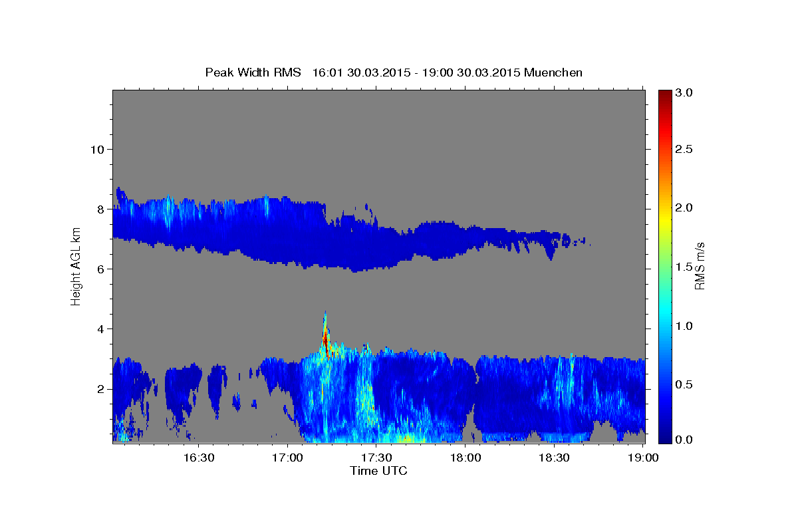The height and width of the screenshot is (532, 798).
Task: Click the plot title 'Peak Width RMS' text
Action: point(253,72)
